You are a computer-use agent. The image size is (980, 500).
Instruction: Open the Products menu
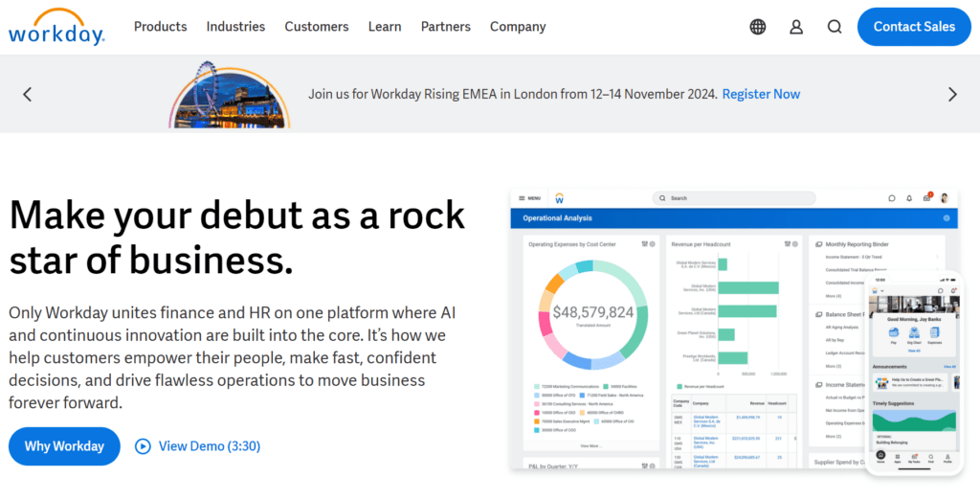[161, 27]
